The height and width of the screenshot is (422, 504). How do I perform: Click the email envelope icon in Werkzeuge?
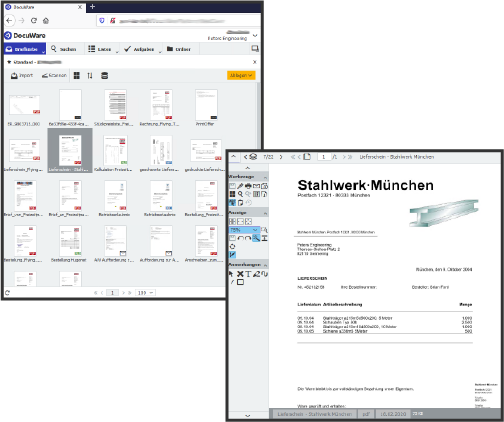click(x=256, y=186)
